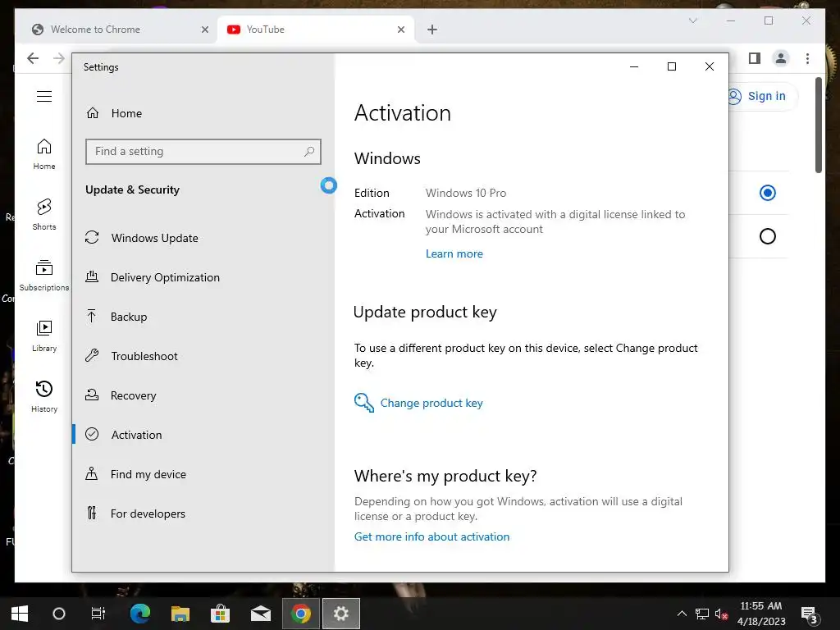This screenshot has width=840, height=630.
Task: Click the Find a setting search box
Action: (x=203, y=152)
